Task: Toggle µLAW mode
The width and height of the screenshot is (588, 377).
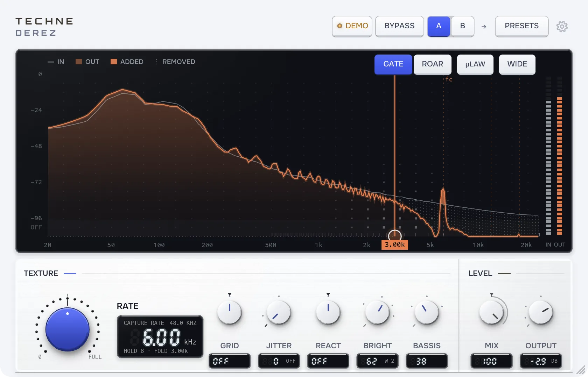Action: tap(475, 64)
